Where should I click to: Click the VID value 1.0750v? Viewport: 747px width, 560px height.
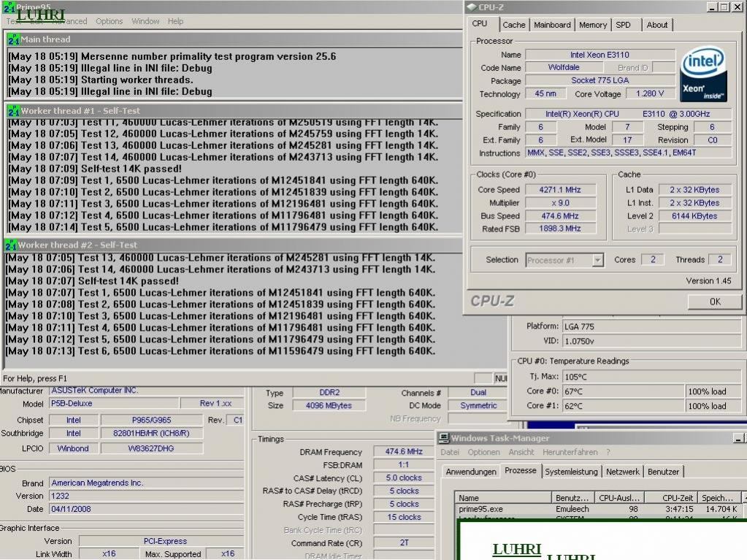pos(651,341)
